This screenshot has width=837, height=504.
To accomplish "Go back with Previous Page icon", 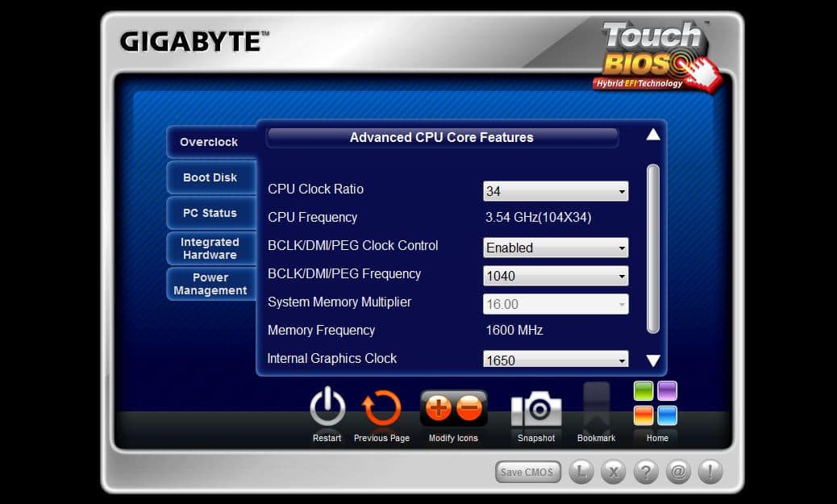I will click(381, 408).
